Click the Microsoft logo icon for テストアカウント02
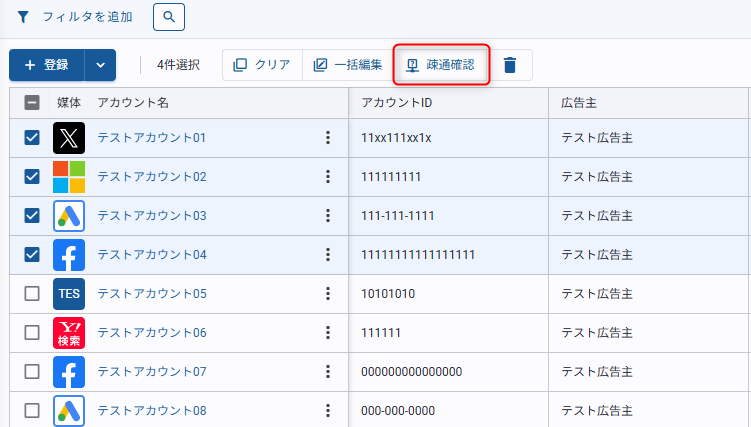Viewport: 751px width, 427px height. coord(69,177)
